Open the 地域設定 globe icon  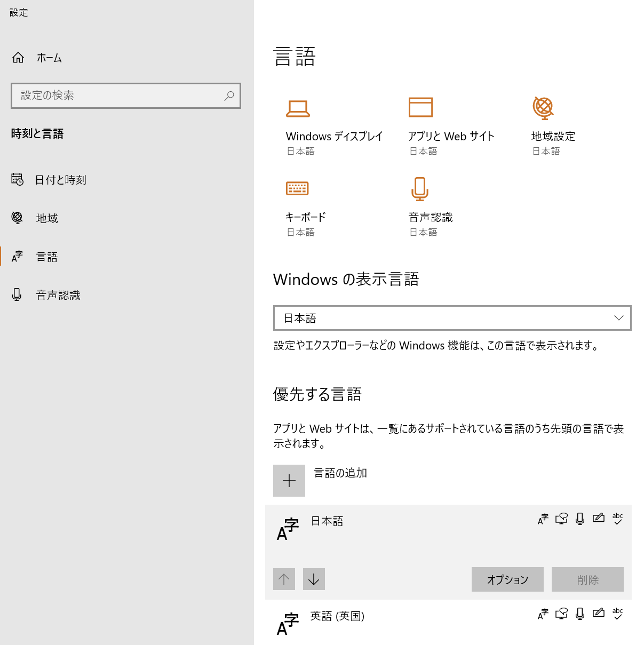(x=543, y=107)
